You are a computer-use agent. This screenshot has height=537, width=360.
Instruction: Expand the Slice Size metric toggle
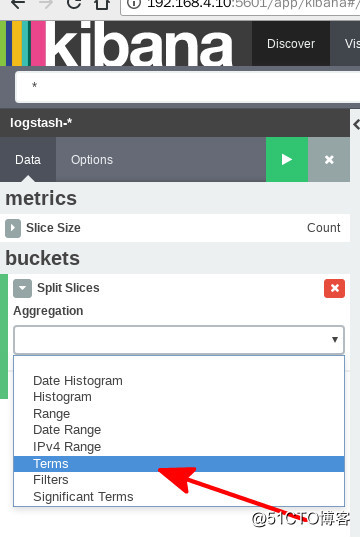click(x=13, y=228)
